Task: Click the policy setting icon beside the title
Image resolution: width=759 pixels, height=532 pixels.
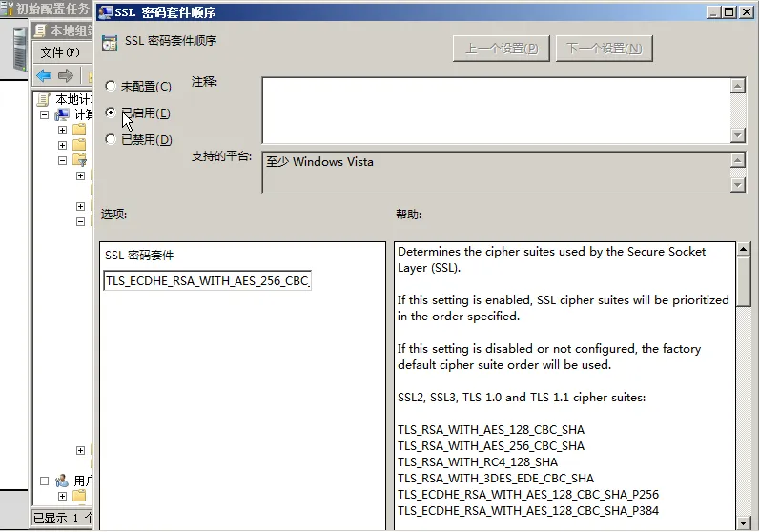Action: pos(110,43)
